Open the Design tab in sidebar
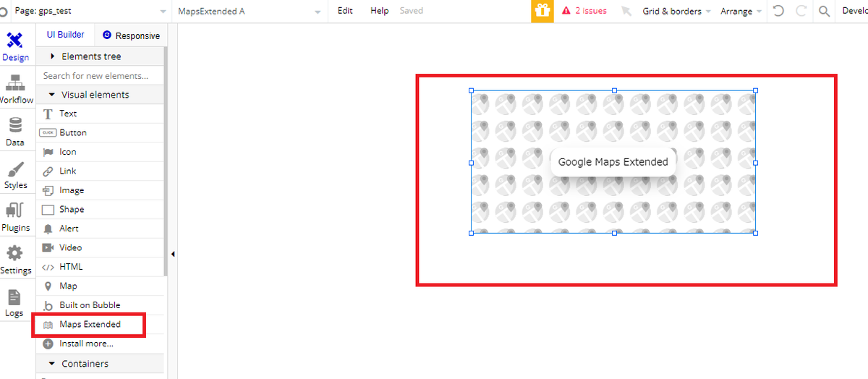Image resolution: width=868 pixels, height=379 pixels. [15, 47]
